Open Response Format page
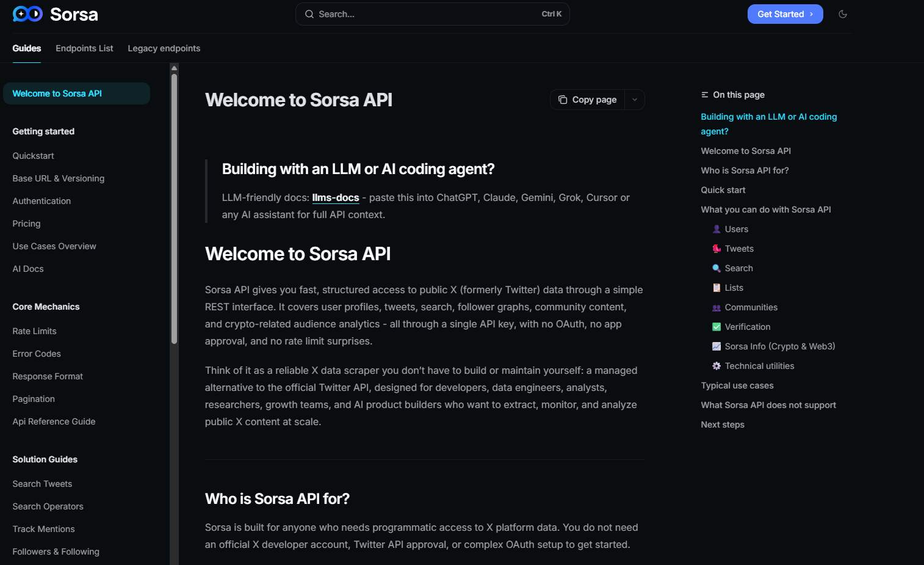Image resolution: width=924 pixels, height=565 pixels. tap(48, 376)
